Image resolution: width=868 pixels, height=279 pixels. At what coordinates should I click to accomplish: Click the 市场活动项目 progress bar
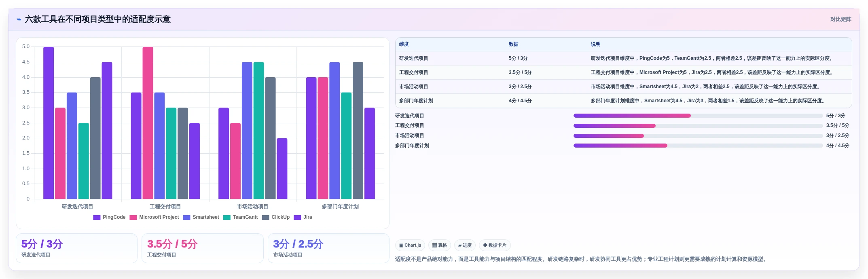pos(698,136)
